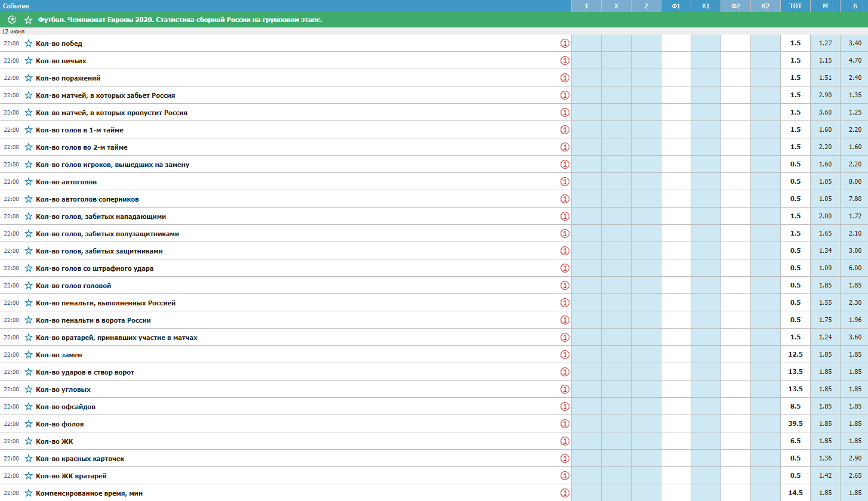Open the red info icon for Кол-во офсайдов

565,407
